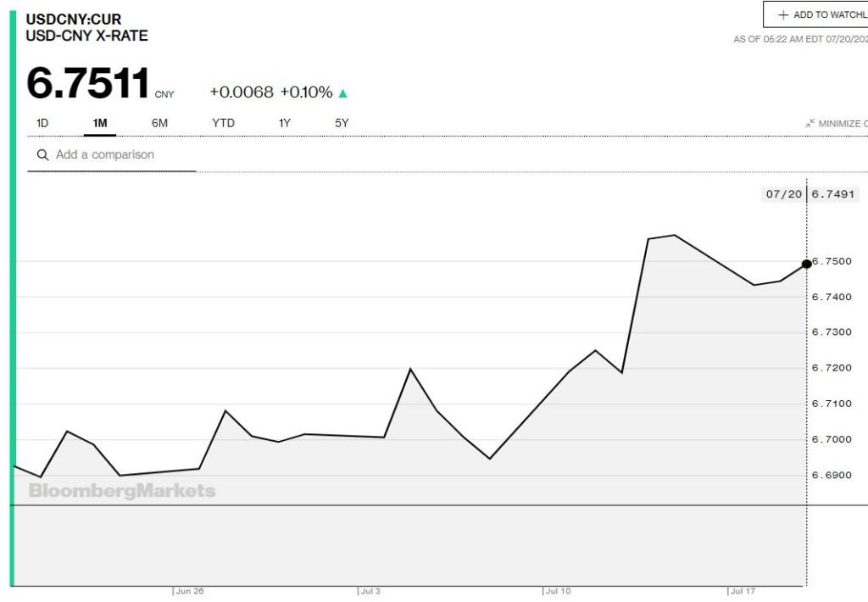868x602 pixels.
Task: Click the 6.7200 y-axis price label
Action: [831, 368]
